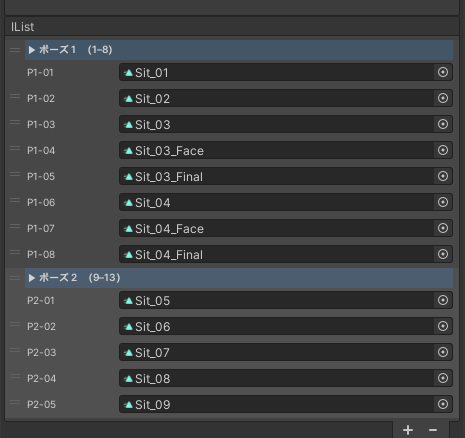465x438 pixels.
Task: Select the Sit_03_Final object field
Action: click(x=286, y=176)
